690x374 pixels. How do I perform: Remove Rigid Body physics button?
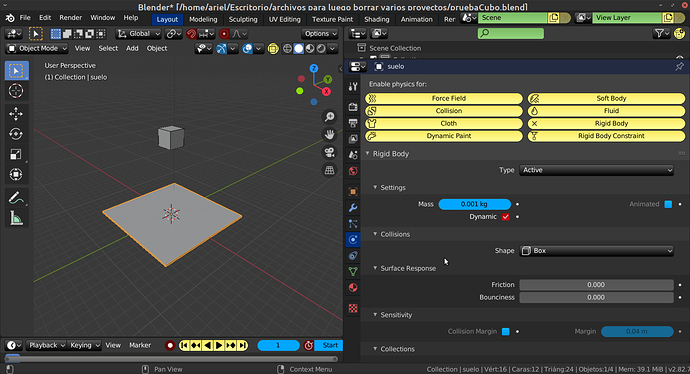606,123
